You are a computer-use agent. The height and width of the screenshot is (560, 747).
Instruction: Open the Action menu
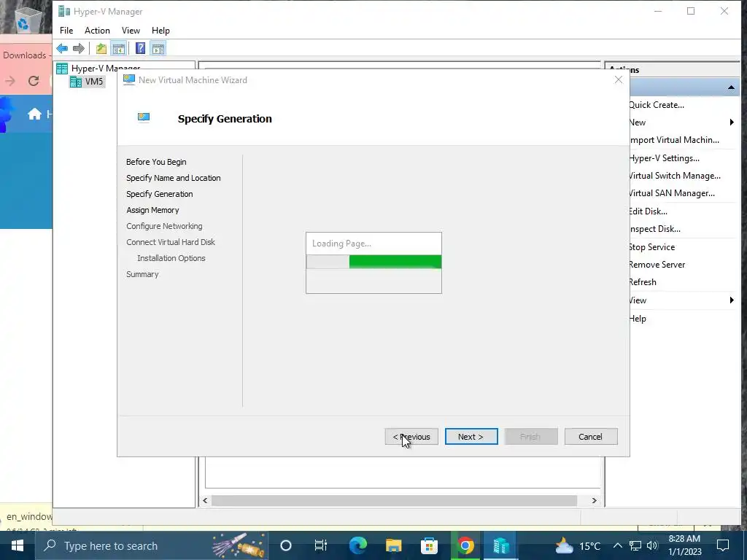tap(97, 31)
